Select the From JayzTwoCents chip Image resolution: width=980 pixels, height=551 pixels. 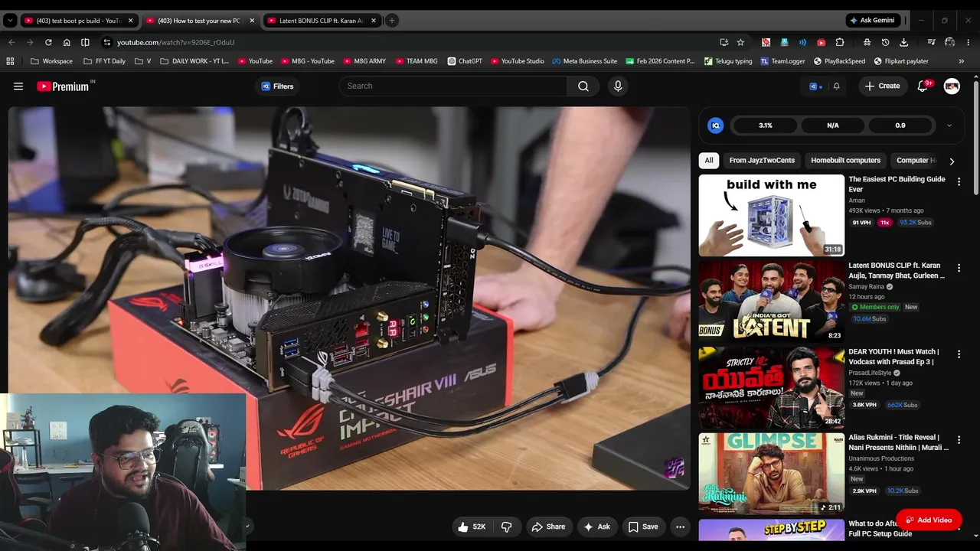pyautogui.click(x=762, y=161)
